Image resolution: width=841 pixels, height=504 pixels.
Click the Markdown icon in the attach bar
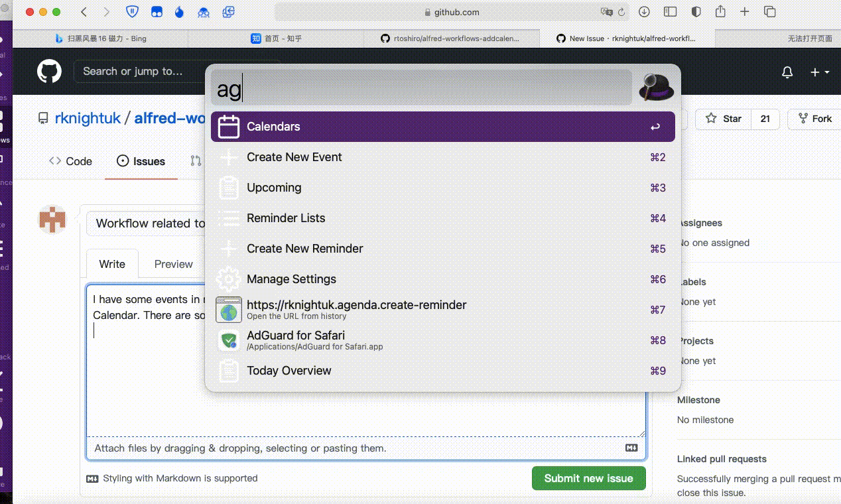click(x=631, y=448)
